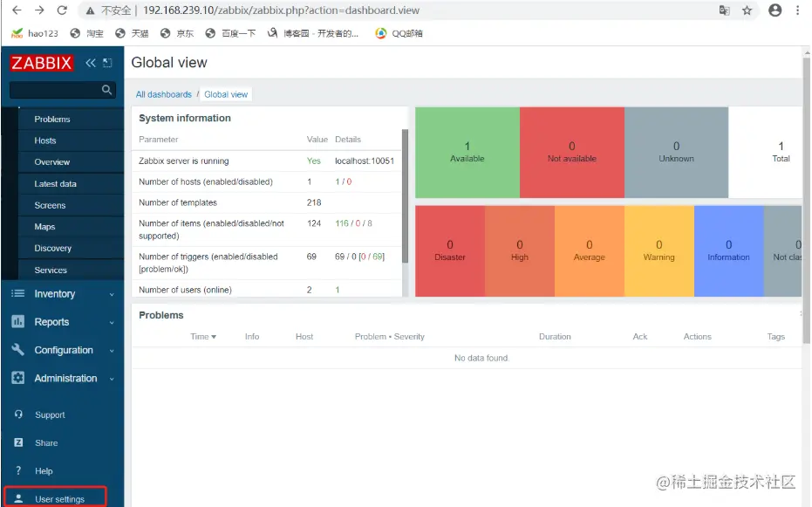Screen dimensions: 812x507
Task: Open Discovery menu item
Action: coord(53,249)
